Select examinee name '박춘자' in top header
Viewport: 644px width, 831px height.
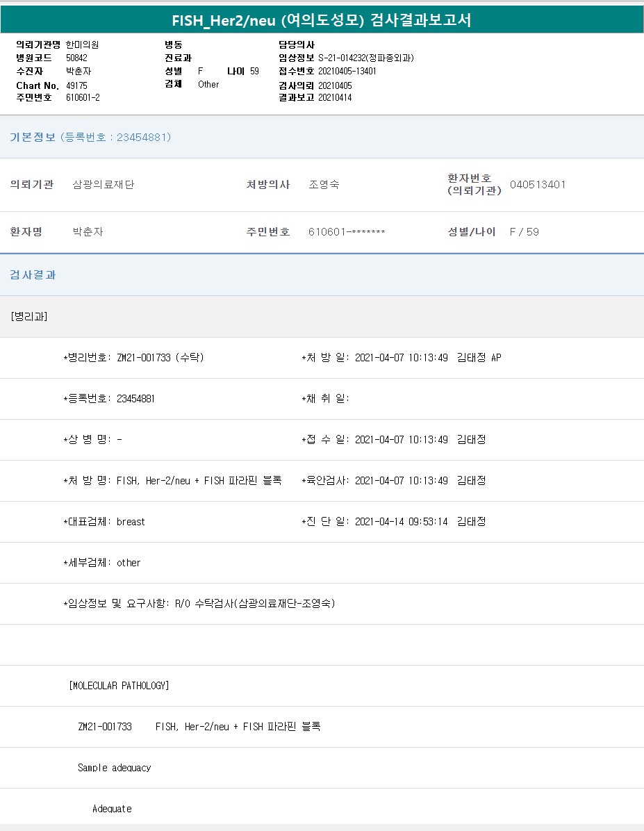tap(79, 71)
